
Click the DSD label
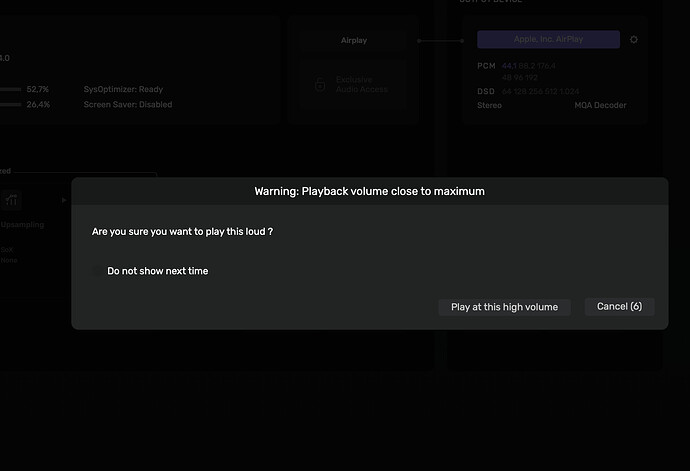486,92
